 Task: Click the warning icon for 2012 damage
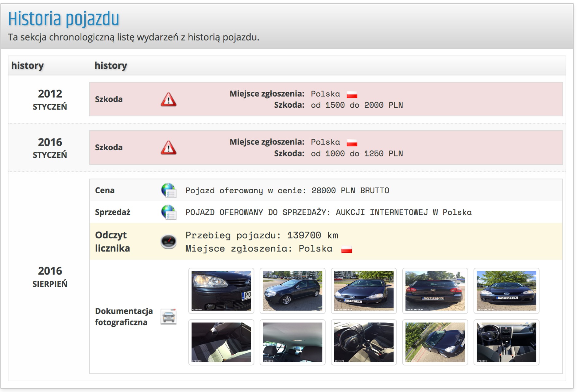pyautogui.click(x=168, y=99)
